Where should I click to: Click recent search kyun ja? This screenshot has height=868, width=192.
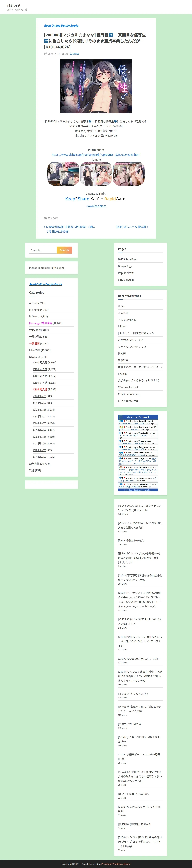click(x=122, y=374)
